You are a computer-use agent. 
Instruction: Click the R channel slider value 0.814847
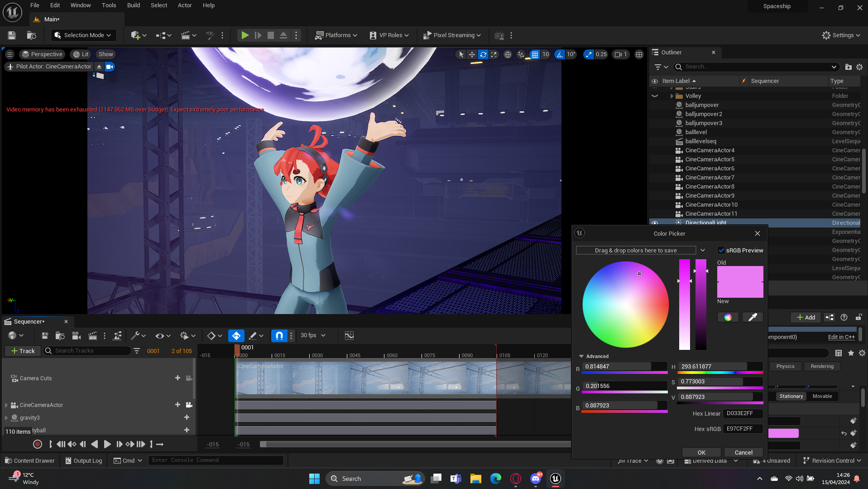pyautogui.click(x=624, y=366)
